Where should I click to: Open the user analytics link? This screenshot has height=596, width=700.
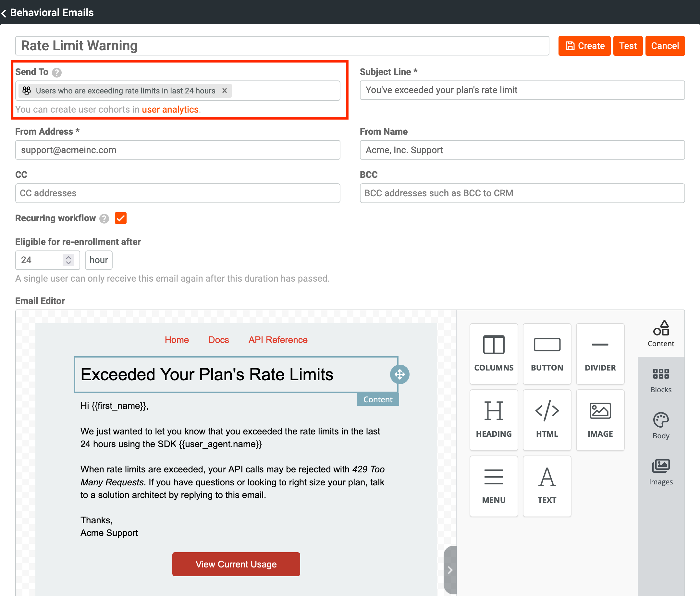pyautogui.click(x=170, y=109)
